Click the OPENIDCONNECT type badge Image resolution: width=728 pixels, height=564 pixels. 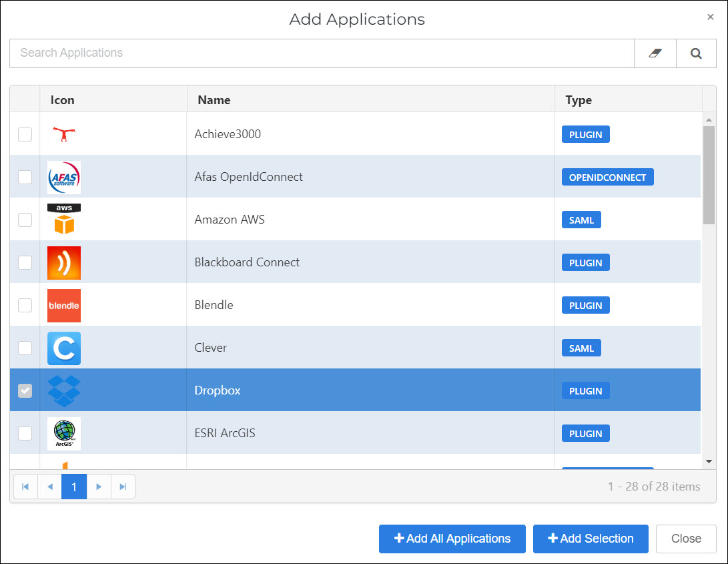[x=607, y=177]
